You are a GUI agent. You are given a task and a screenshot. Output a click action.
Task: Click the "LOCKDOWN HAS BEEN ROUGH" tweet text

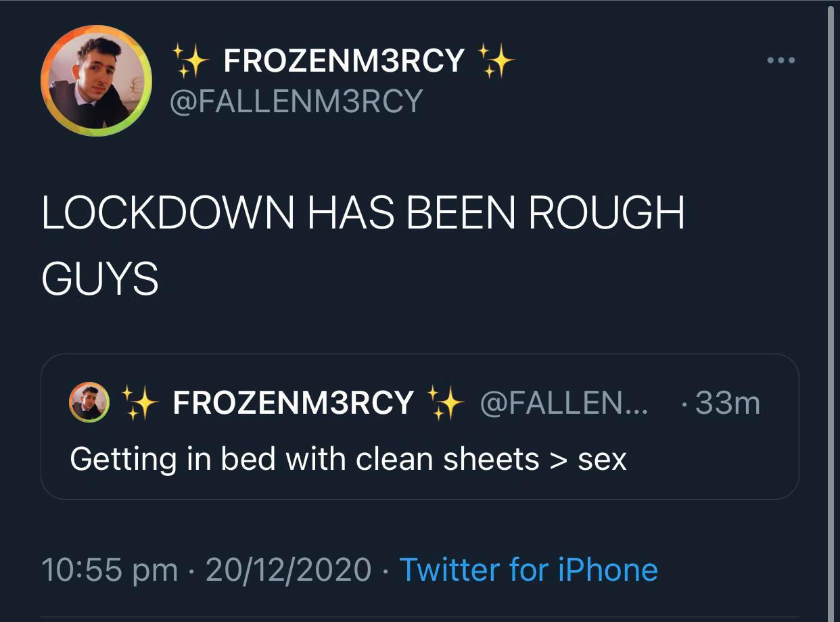363,214
